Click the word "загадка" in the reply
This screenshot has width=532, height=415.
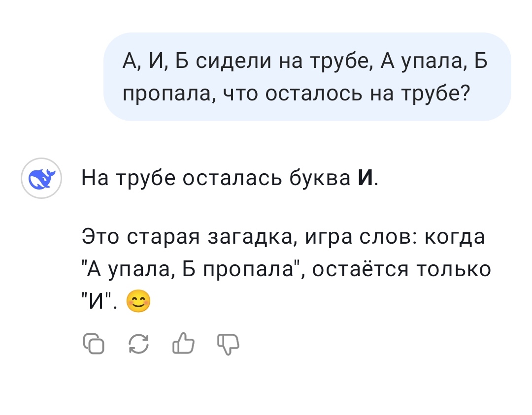(251, 237)
